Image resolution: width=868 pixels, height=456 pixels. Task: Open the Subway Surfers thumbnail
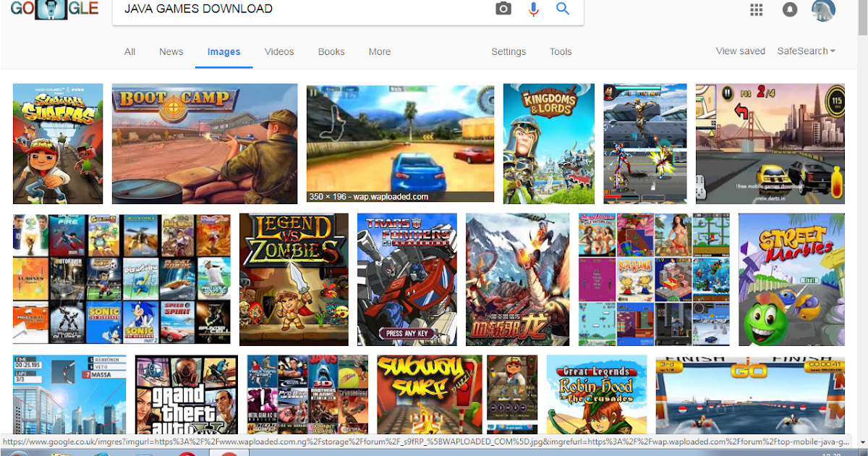(58, 144)
